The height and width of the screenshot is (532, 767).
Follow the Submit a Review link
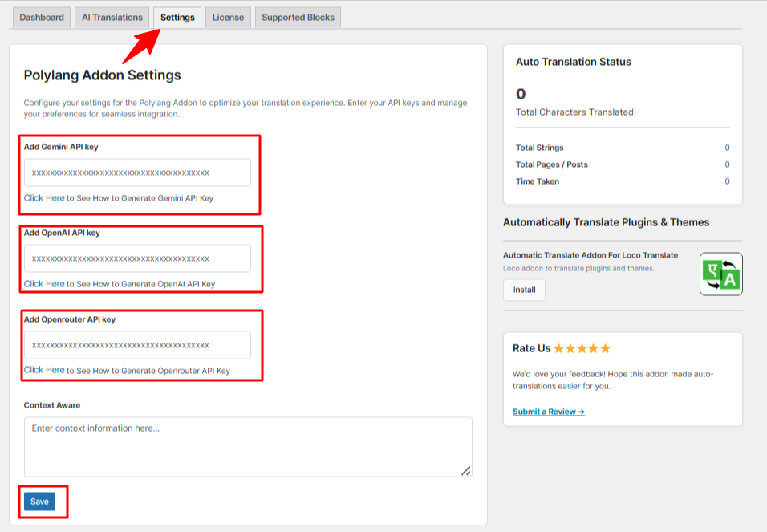tap(548, 412)
